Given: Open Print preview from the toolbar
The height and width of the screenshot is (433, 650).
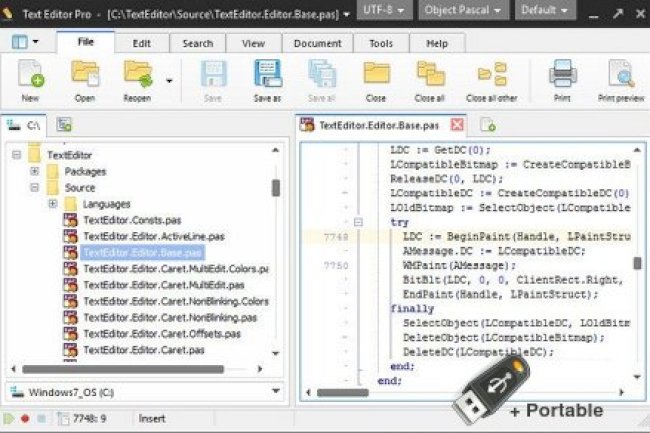Looking at the screenshot, I should coord(620,77).
